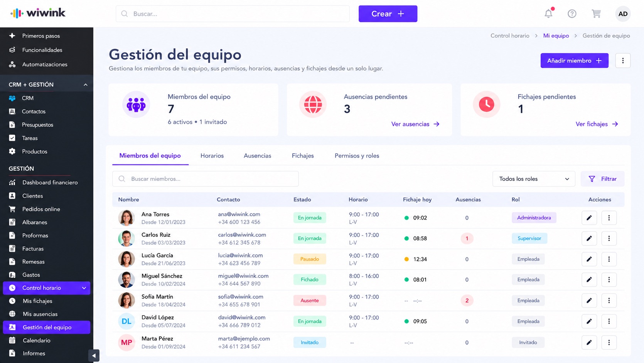Image resolution: width=644 pixels, height=363 pixels.
Task: Open the notifications bell
Action: point(548,13)
